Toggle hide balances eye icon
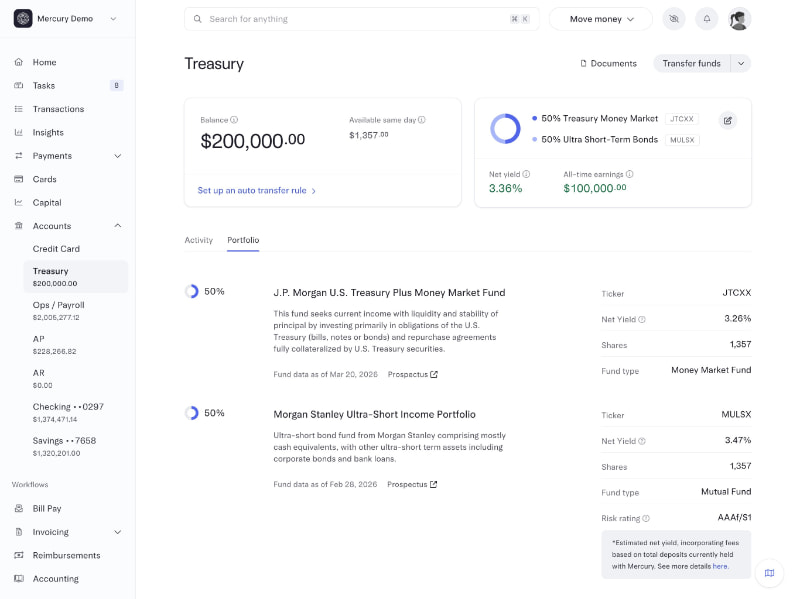The height and width of the screenshot is (599, 800). (x=674, y=19)
